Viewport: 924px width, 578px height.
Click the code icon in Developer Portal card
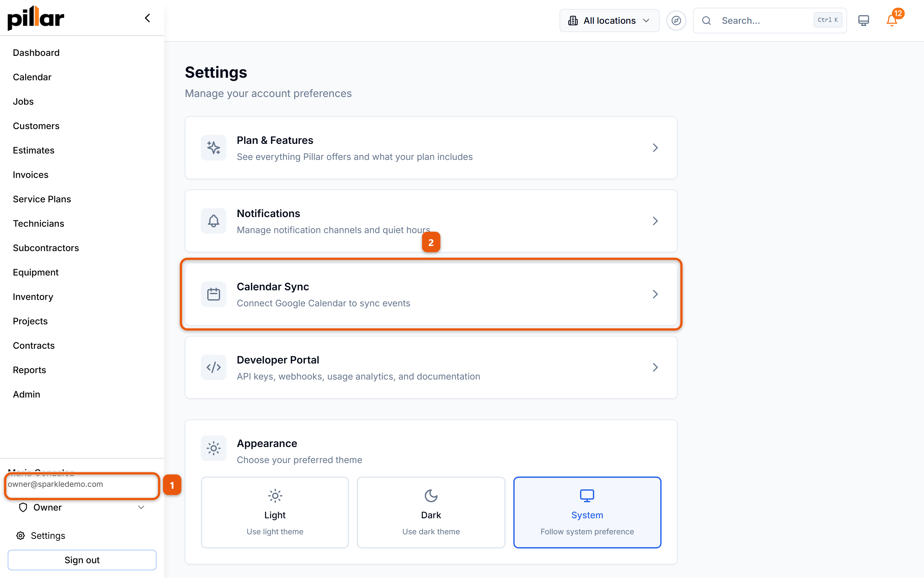pyautogui.click(x=213, y=367)
